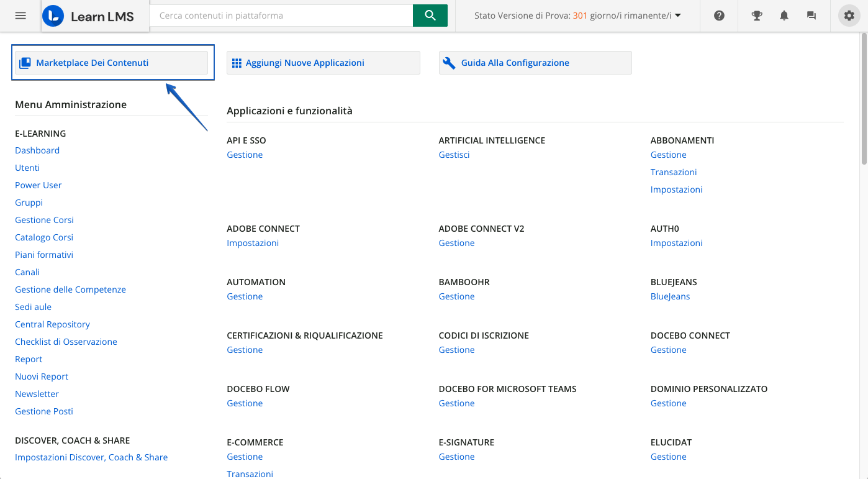868x479 pixels.
Task: Open the admin settings gear
Action: (849, 16)
